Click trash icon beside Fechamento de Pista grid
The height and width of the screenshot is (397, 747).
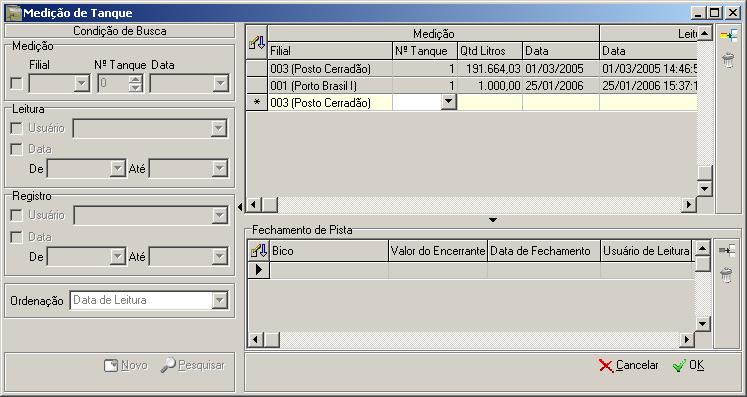click(727, 275)
